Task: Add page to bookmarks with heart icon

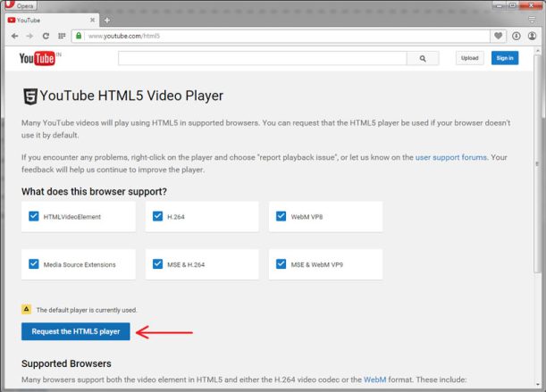Action: click(499, 36)
